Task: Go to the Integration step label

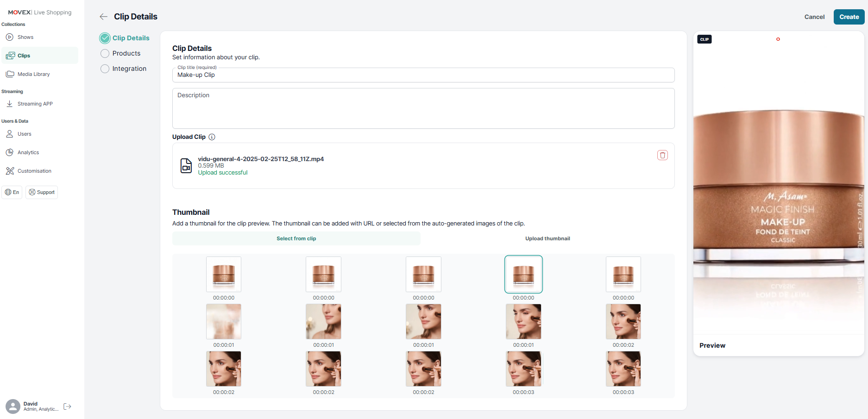Action: click(129, 69)
